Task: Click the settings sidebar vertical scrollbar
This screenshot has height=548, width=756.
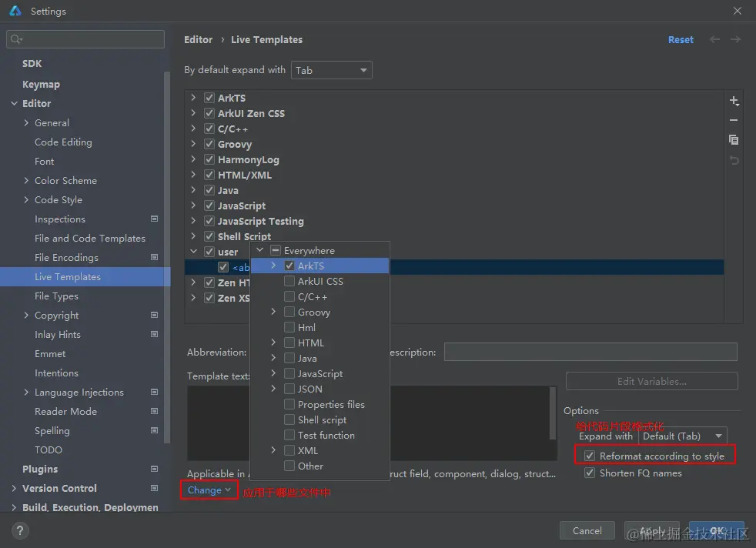Action: (167, 257)
